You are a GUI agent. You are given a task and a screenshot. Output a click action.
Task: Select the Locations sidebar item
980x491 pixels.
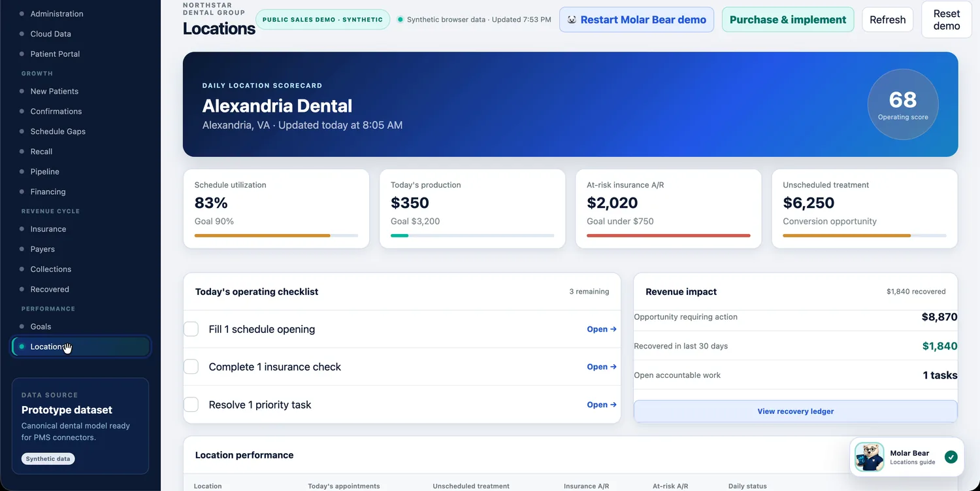(x=81, y=347)
